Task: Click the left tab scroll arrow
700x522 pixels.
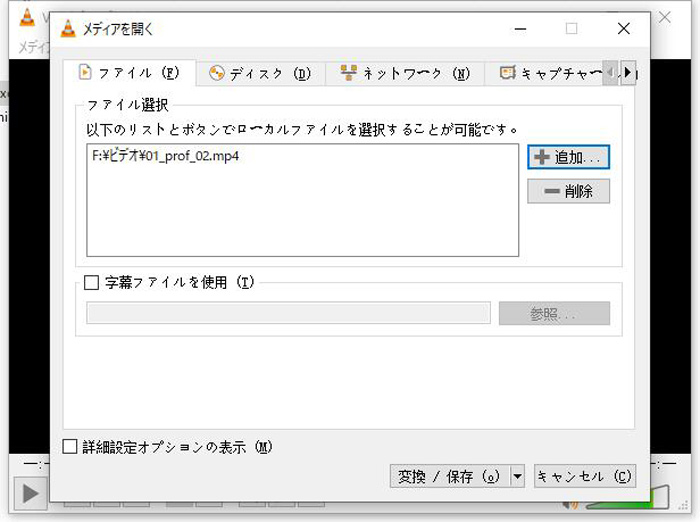Action: (x=611, y=72)
